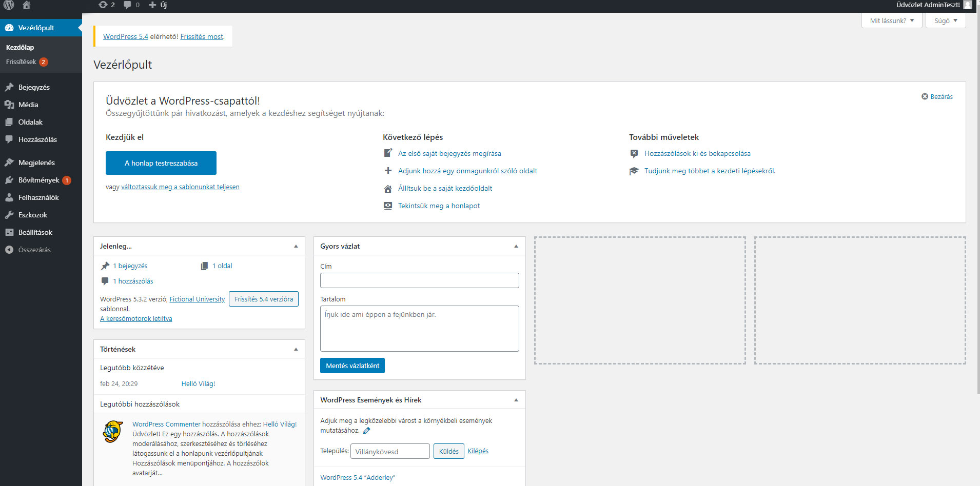The image size is (980, 486).
Task: Click the comments toggle icon beside Hozzászólások ki és bekapcsolása
Action: click(x=634, y=153)
